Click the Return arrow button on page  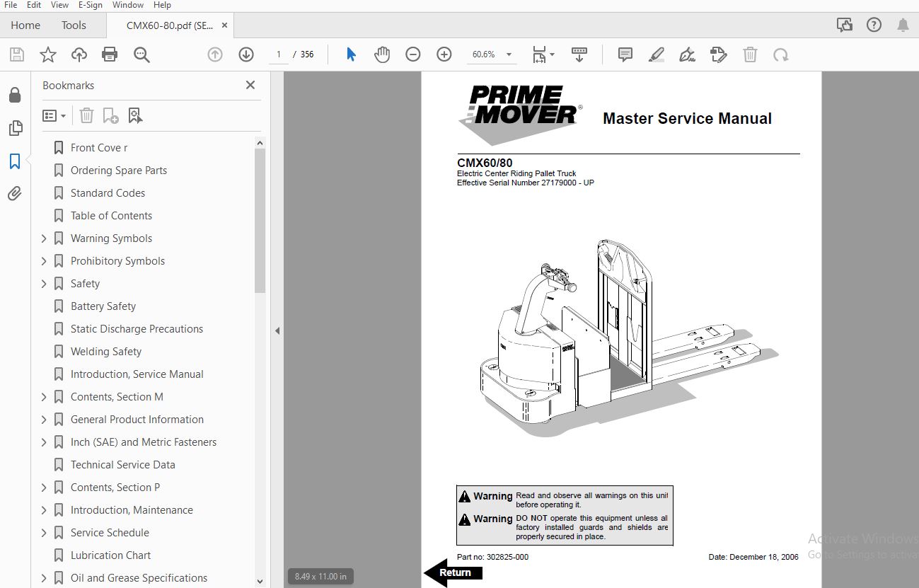(x=453, y=572)
